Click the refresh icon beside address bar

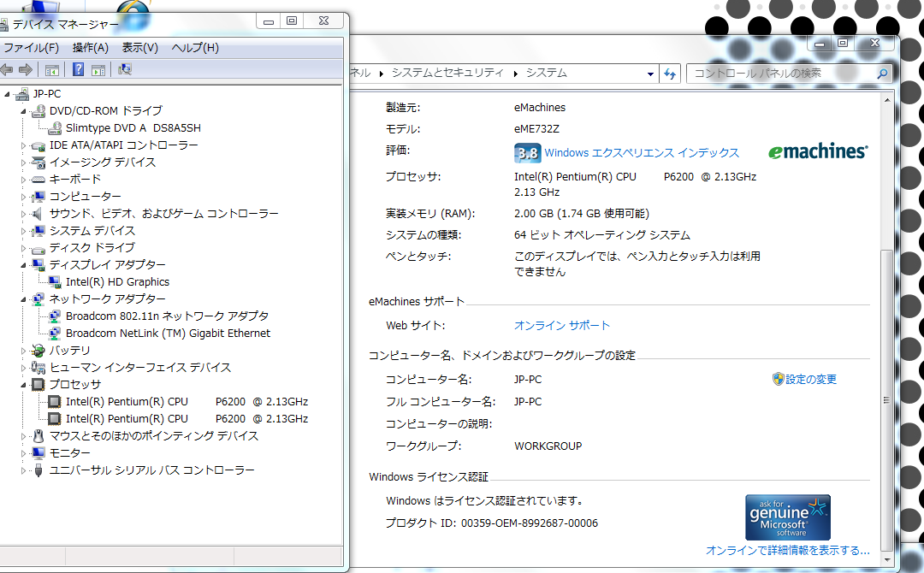coord(670,74)
